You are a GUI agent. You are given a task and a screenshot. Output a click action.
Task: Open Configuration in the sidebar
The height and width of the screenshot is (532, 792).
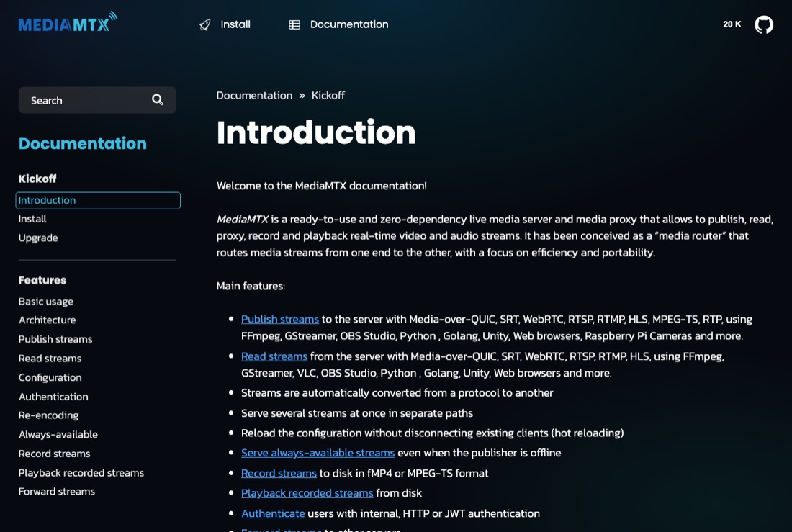pyautogui.click(x=50, y=377)
